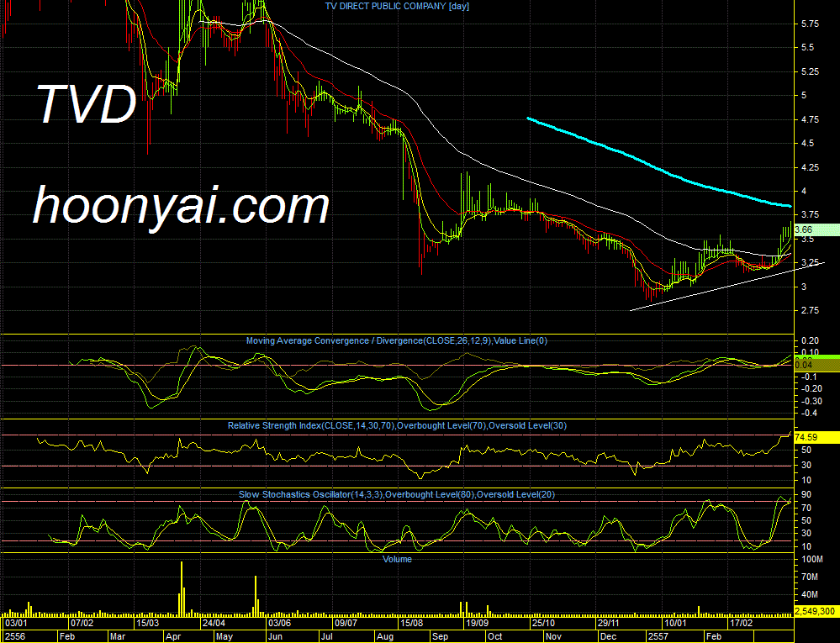Click the Jul month label
The image size is (840, 643).
coord(325,636)
